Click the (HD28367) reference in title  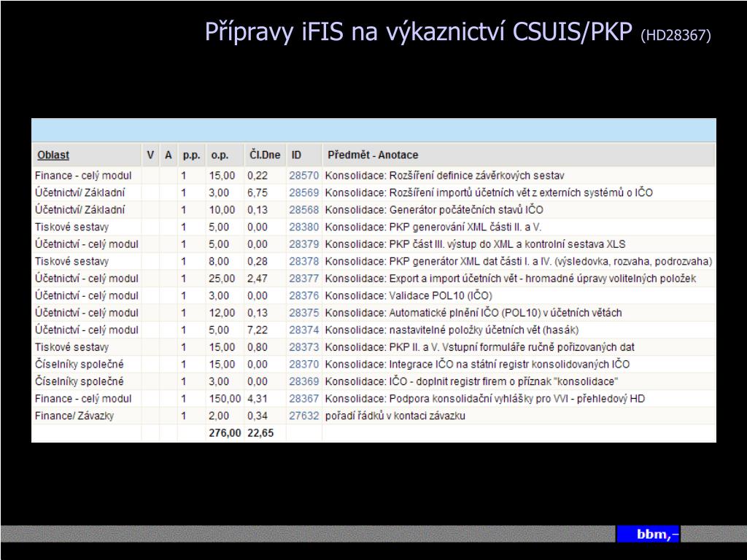676,35
